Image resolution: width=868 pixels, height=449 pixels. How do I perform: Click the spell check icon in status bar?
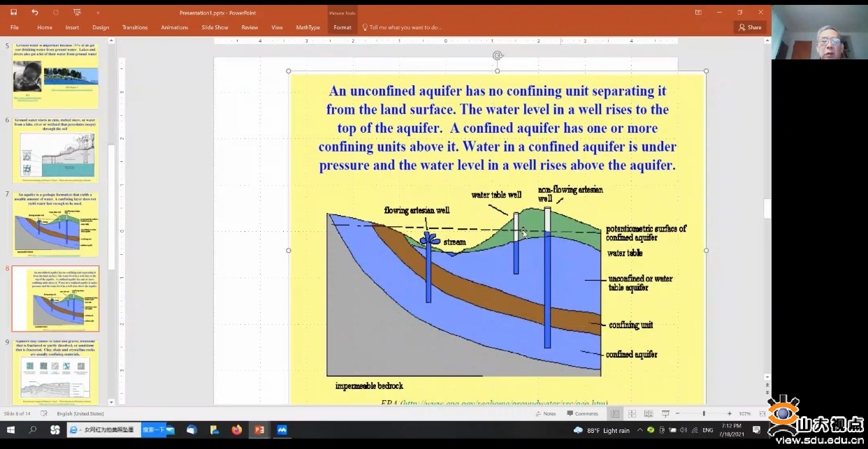click(x=44, y=413)
